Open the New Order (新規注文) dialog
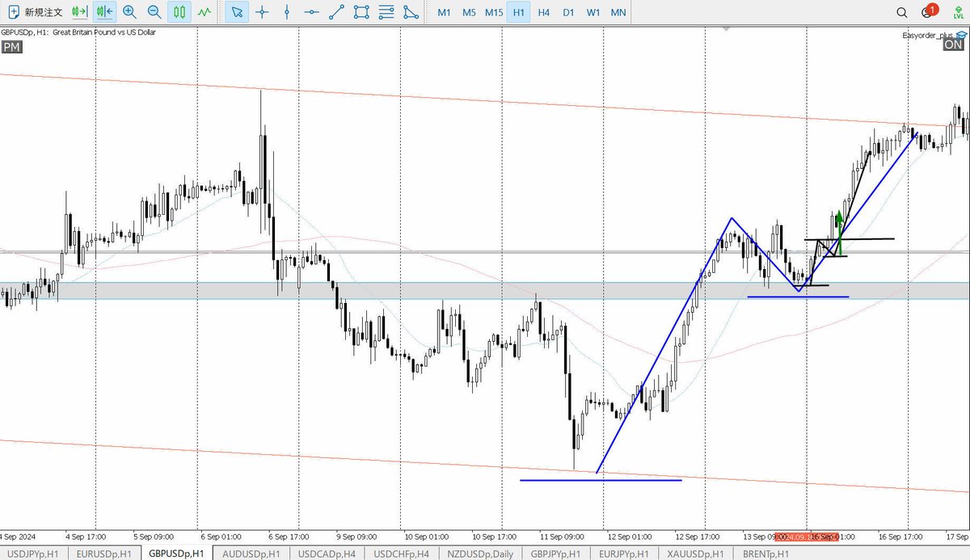 [x=34, y=12]
